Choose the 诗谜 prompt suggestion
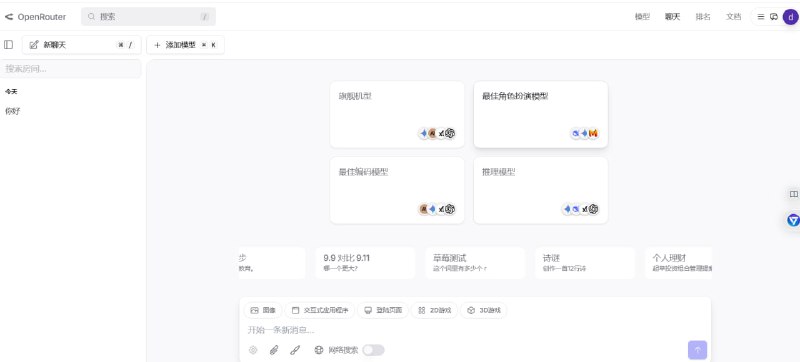This screenshot has height=362, width=800. click(585, 263)
